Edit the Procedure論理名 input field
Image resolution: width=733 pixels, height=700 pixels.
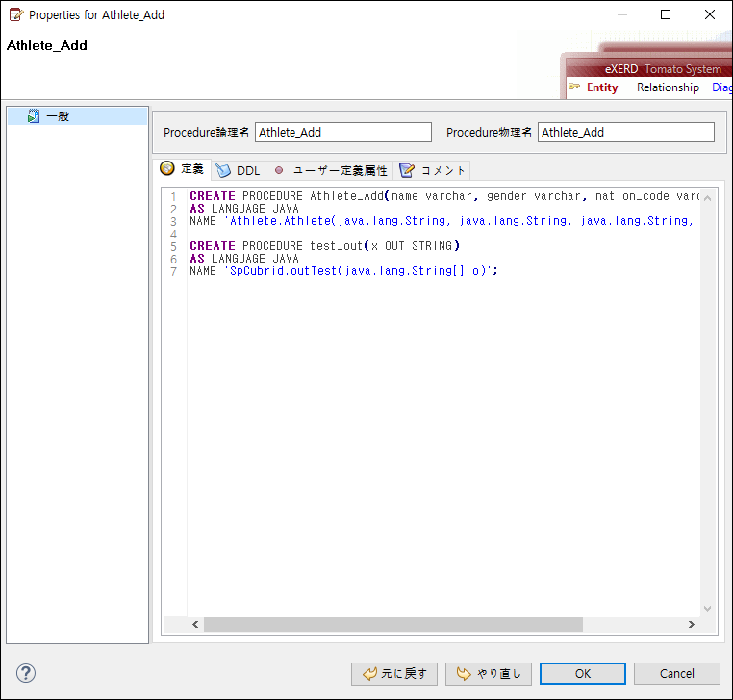(343, 133)
